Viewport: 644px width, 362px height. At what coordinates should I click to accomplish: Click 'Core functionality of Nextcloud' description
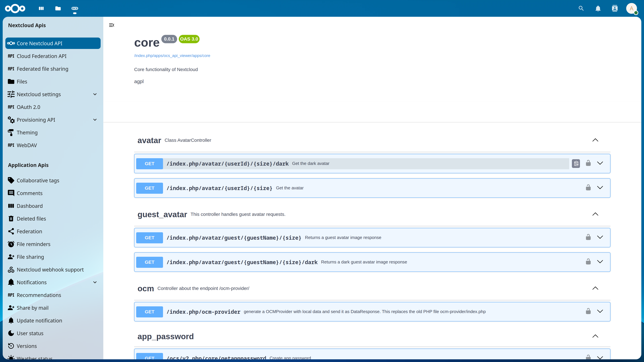pyautogui.click(x=166, y=69)
